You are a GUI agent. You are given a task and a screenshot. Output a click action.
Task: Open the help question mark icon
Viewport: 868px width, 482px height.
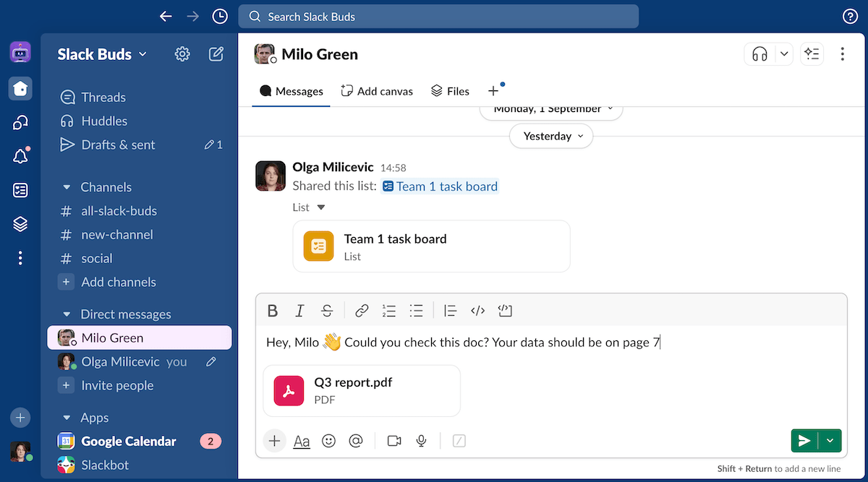(851, 17)
